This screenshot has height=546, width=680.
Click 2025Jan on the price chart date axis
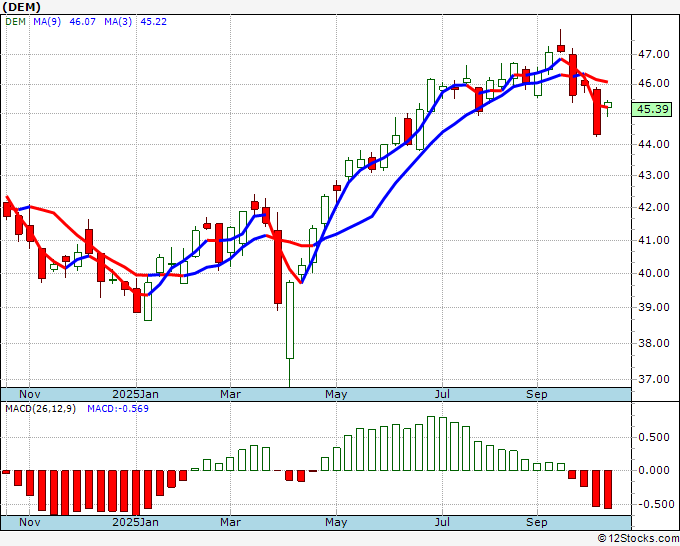[135, 394]
